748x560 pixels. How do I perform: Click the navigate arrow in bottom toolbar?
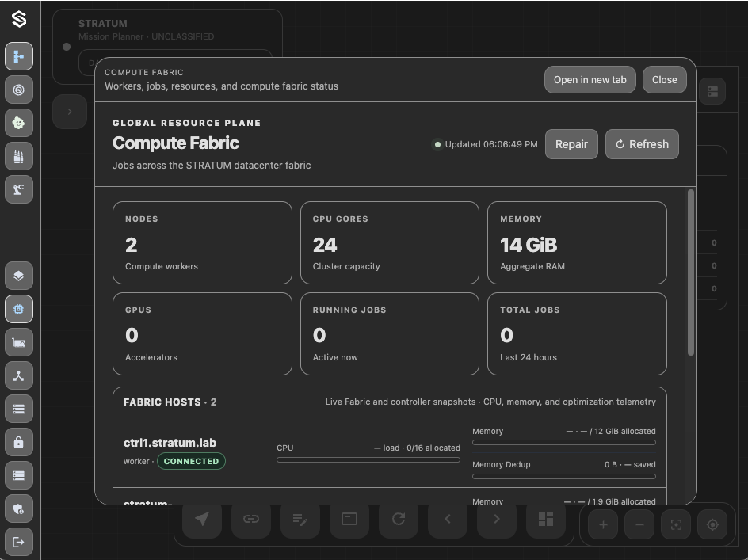point(202,520)
